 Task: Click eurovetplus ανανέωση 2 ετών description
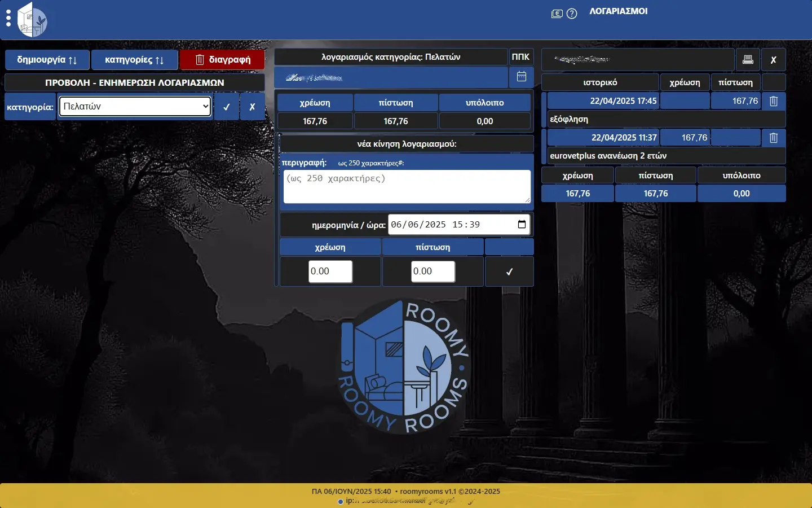tap(667, 156)
